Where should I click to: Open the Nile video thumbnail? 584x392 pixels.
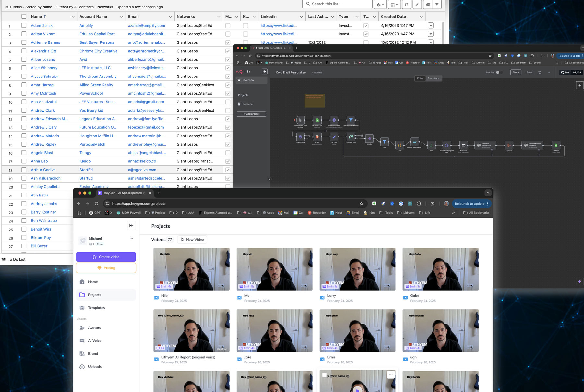(x=191, y=269)
